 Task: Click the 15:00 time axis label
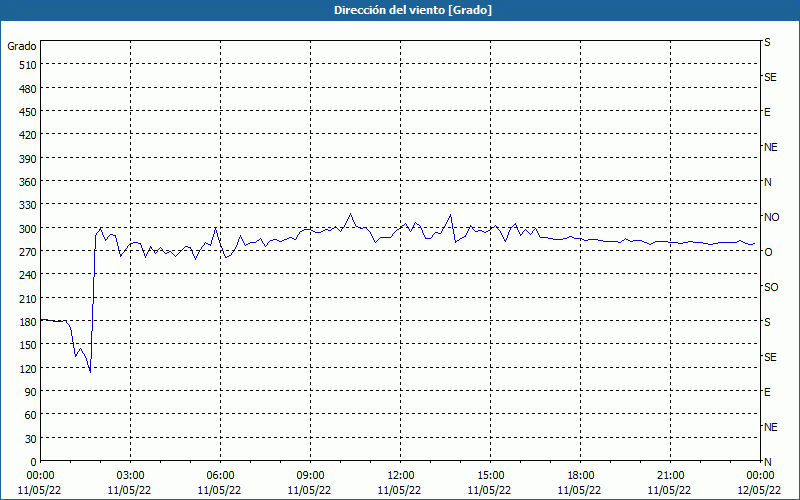tap(490, 476)
